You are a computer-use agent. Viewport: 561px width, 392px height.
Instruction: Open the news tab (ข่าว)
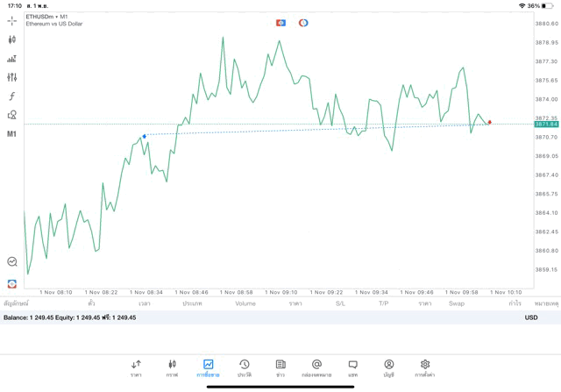(x=280, y=367)
